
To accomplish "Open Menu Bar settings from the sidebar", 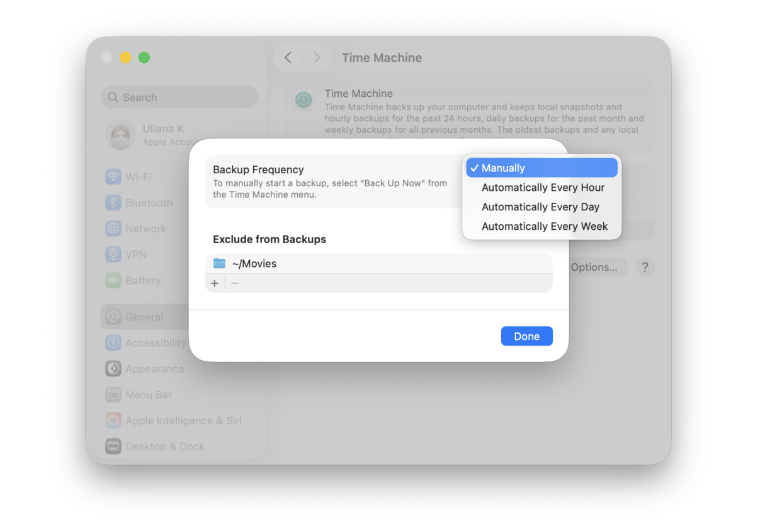I will pos(113,395).
